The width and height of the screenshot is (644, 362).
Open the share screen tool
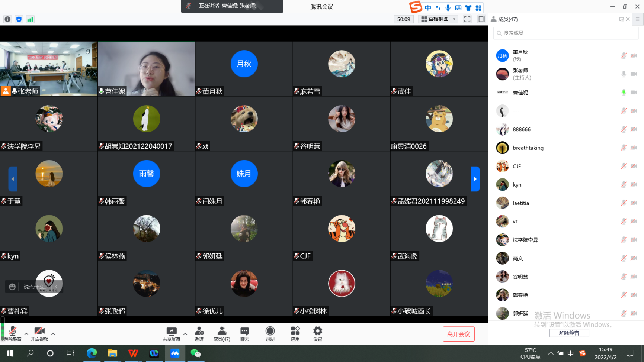click(171, 333)
